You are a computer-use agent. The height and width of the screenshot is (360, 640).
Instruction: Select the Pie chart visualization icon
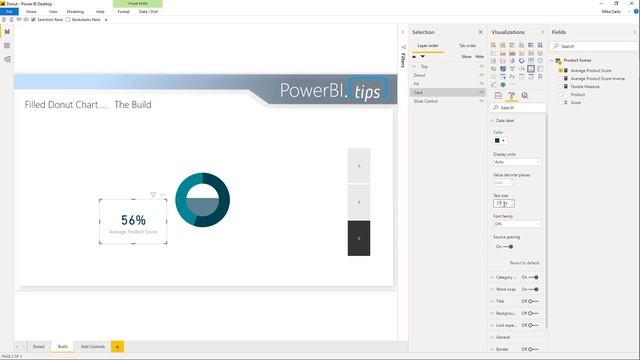[512, 61]
